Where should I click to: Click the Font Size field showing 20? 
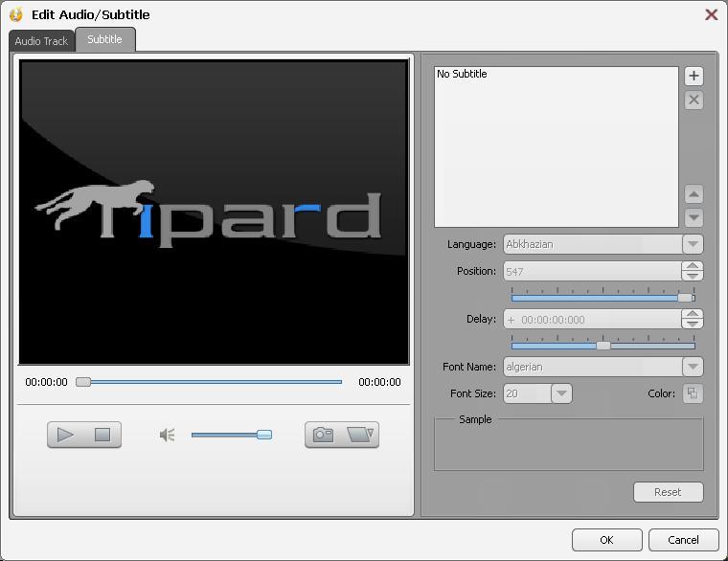(x=527, y=393)
